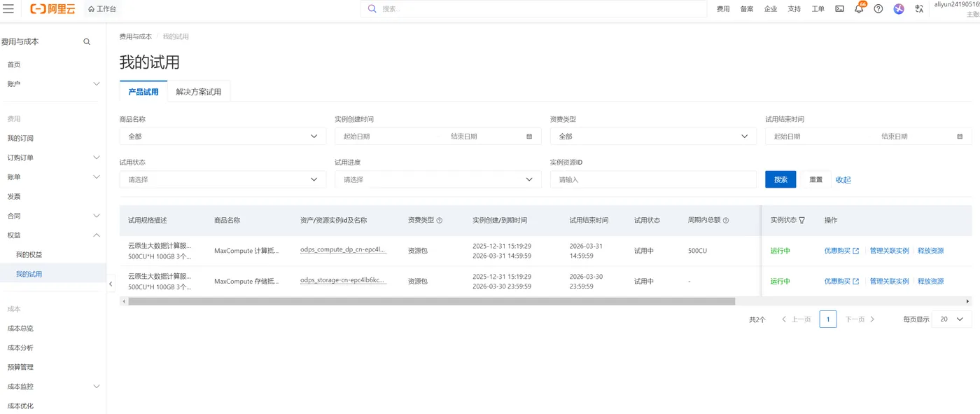Open instance link odps_compute_dp_cn-epc4l
The image size is (980, 414).
[x=343, y=250]
